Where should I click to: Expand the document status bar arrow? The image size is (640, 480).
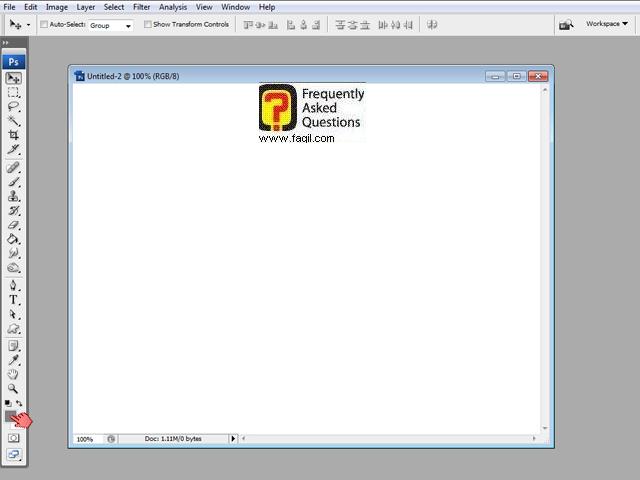tap(234, 439)
